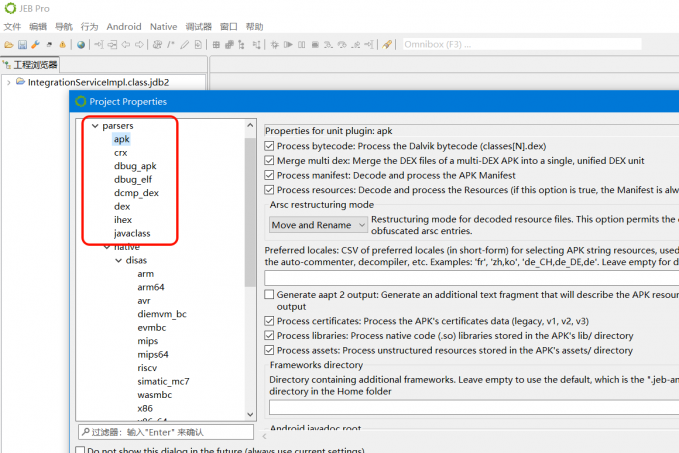Click the yellow warning triangle toolbar icon
The image size is (679, 453).
tap(62, 45)
